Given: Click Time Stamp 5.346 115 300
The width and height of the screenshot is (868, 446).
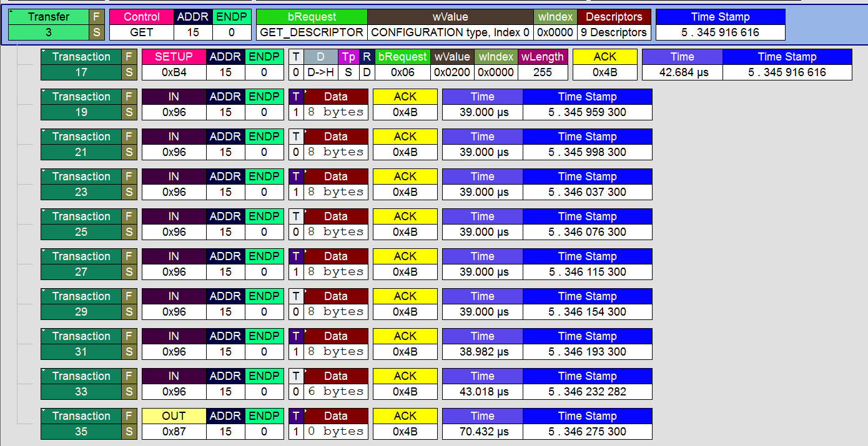Looking at the screenshot, I should tap(588, 264).
